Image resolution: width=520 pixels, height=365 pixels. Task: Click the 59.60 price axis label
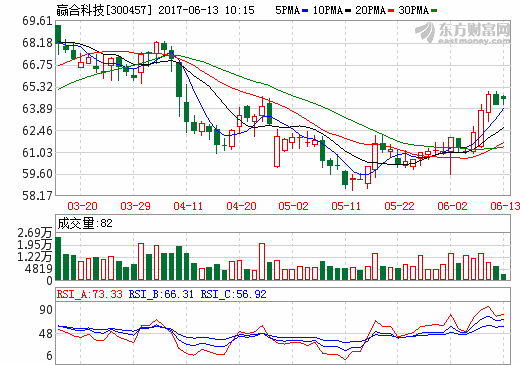tap(37, 174)
